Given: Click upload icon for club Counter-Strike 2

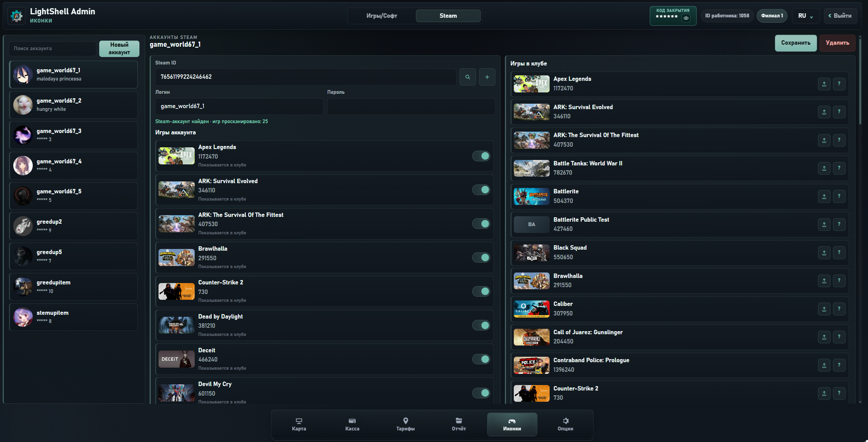Looking at the screenshot, I should click(x=824, y=393).
